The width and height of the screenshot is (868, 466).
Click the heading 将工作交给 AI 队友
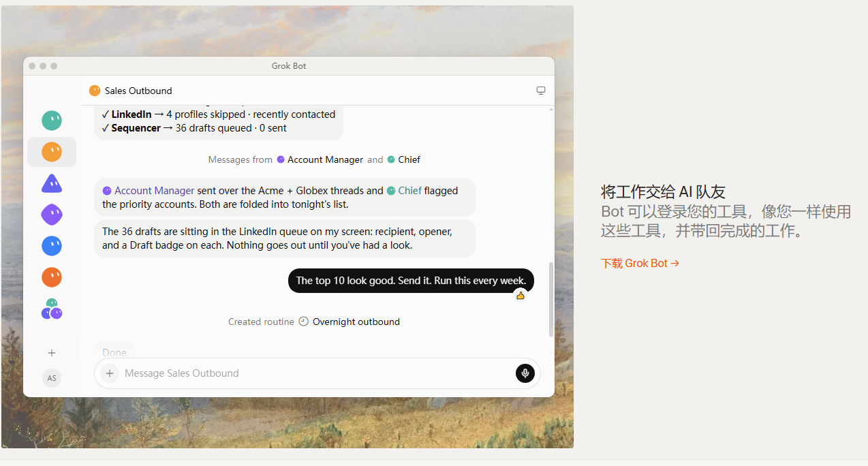[x=663, y=191]
